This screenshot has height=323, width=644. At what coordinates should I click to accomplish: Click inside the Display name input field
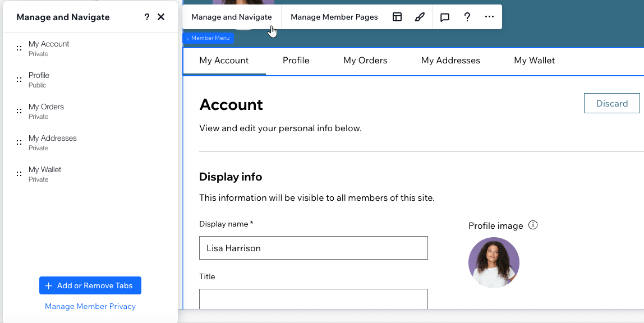(x=313, y=247)
